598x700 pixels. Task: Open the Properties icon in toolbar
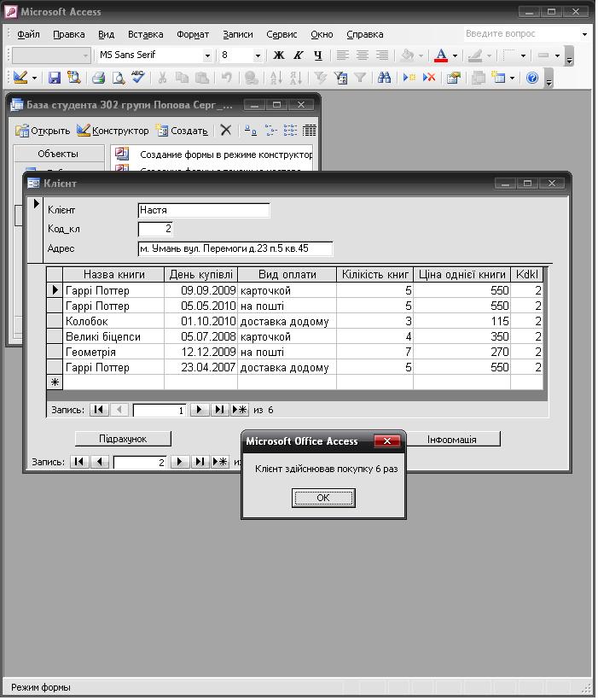click(x=454, y=79)
